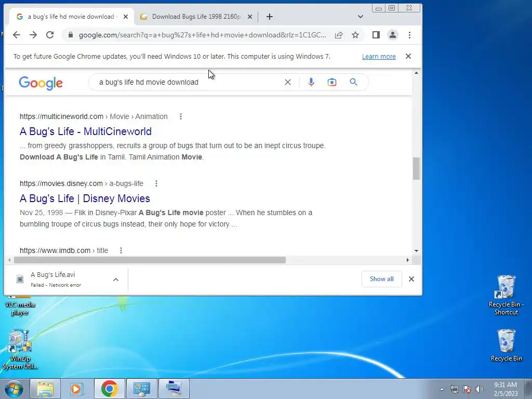Image resolution: width=532 pixels, height=399 pixels.
Task: Show hidden system tray icons
Action: pos(442,389)
